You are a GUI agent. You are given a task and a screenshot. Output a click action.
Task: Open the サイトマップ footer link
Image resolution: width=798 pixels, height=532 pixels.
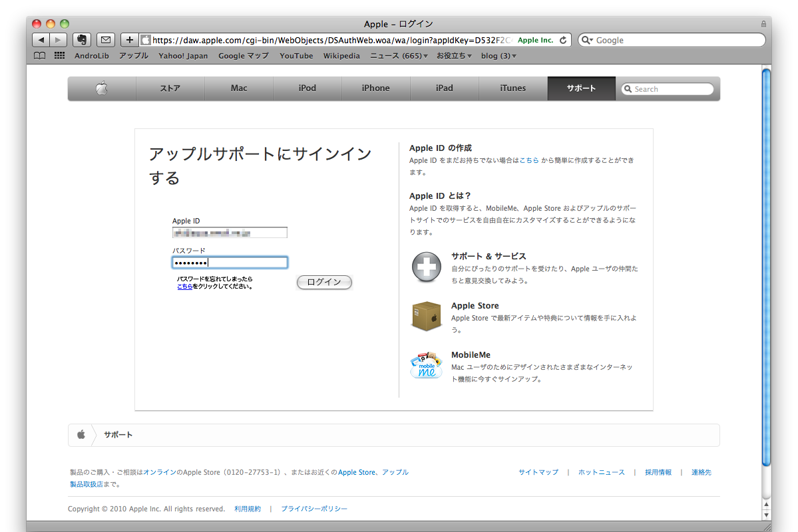pos(538,472)
